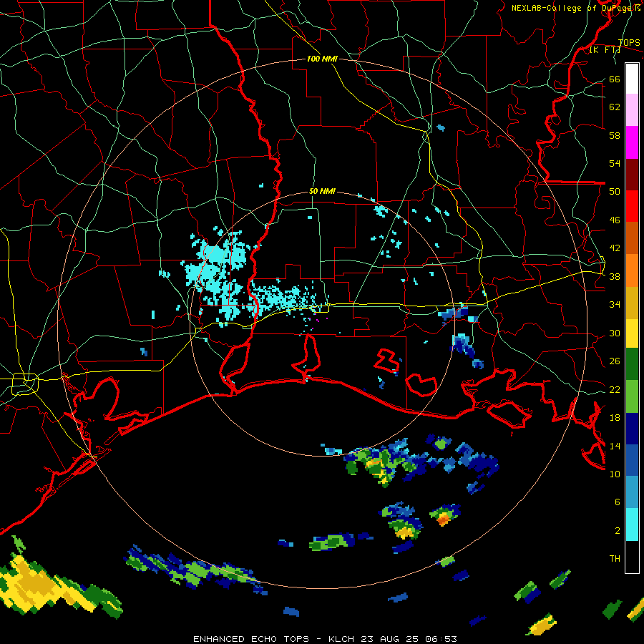Click the '38' legend value

tap(615, 276)
